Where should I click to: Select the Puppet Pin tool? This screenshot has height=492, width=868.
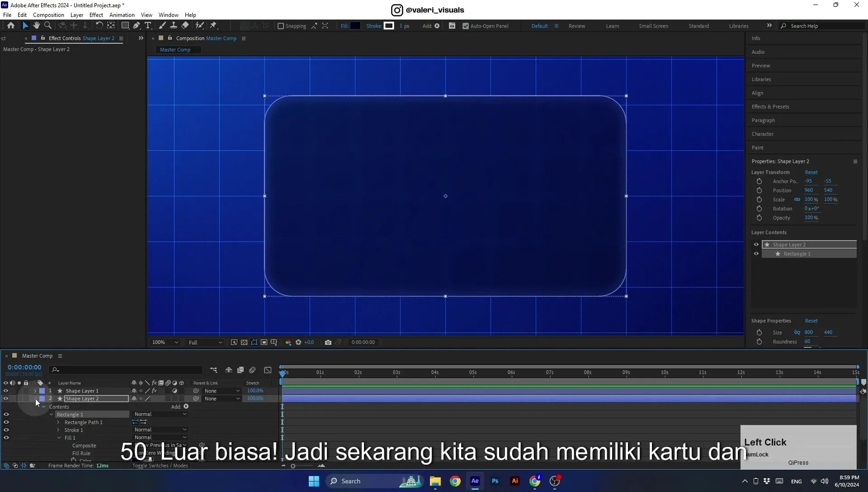pyautogui.click(x=213, y=26)
